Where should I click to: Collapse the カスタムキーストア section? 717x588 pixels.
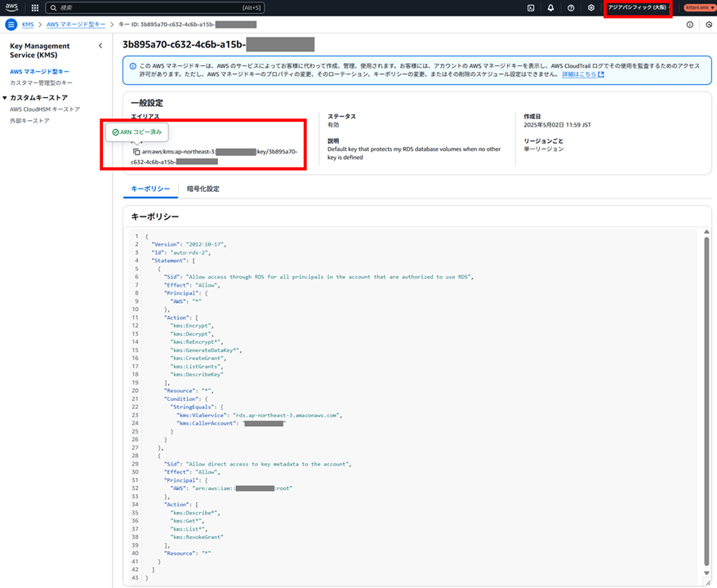tap(5, 98)
